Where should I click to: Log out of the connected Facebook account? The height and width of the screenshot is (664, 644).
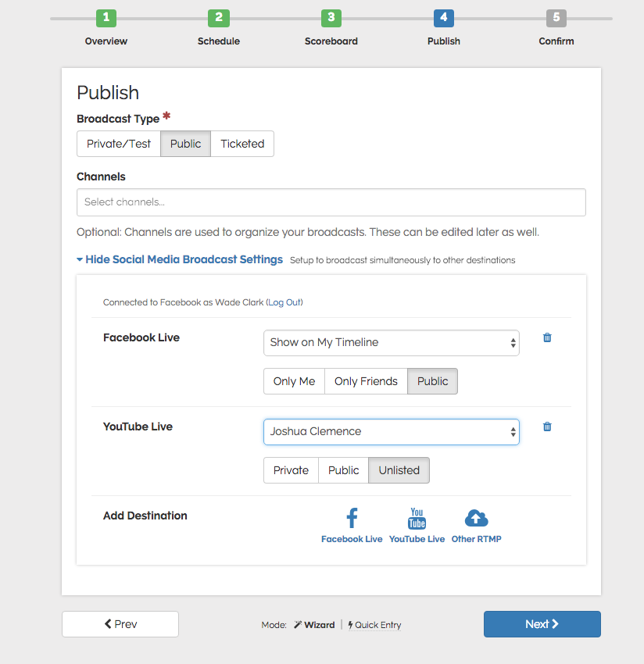coord(284,302)
